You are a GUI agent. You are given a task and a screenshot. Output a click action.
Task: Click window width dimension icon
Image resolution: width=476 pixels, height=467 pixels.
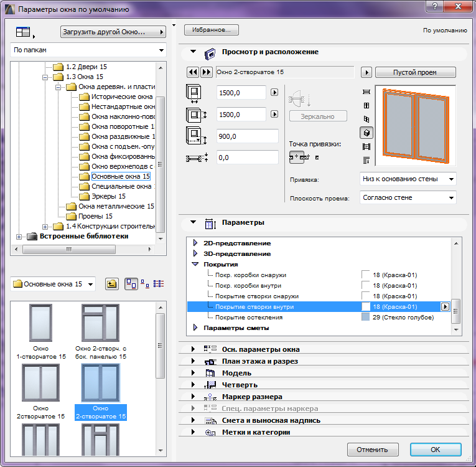pyautogui.click(x=196, y=93)
